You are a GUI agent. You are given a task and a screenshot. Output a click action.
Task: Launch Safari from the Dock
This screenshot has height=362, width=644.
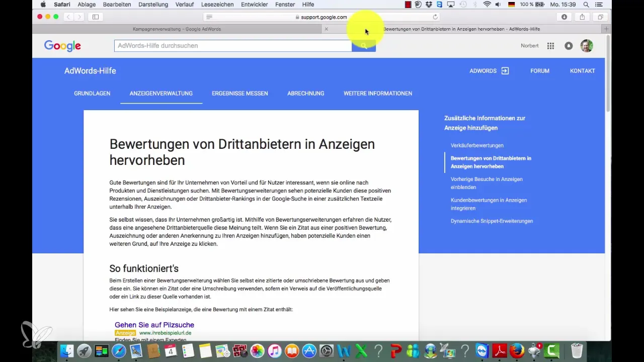[119, 350]
